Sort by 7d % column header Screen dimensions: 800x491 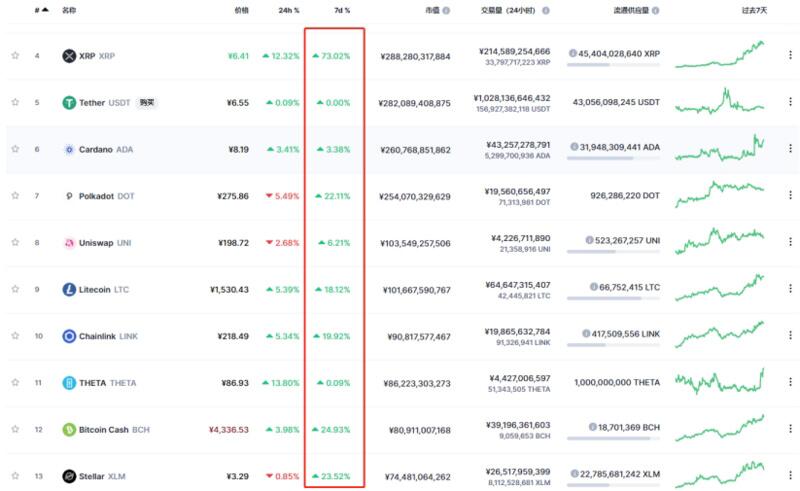point(342,10)
